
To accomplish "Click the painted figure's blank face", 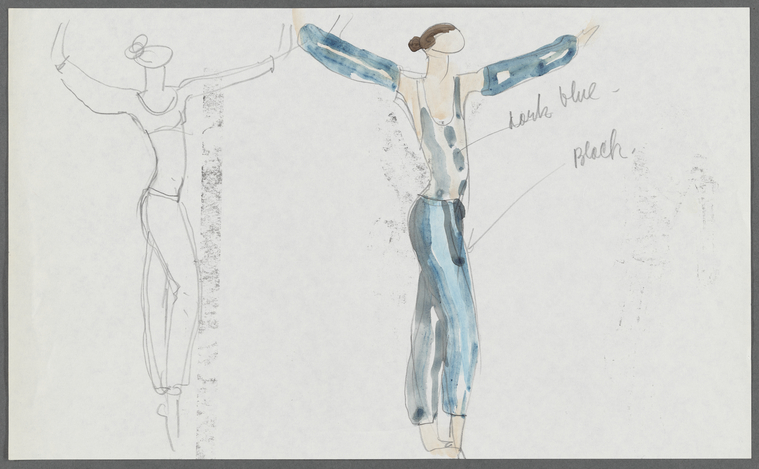I will [x=449, y=41].
